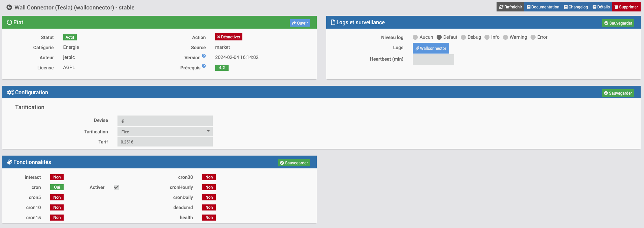Open the Wallconnector log file
The width and height of the screenshot is (644, 228).
(x=431, y=48)
